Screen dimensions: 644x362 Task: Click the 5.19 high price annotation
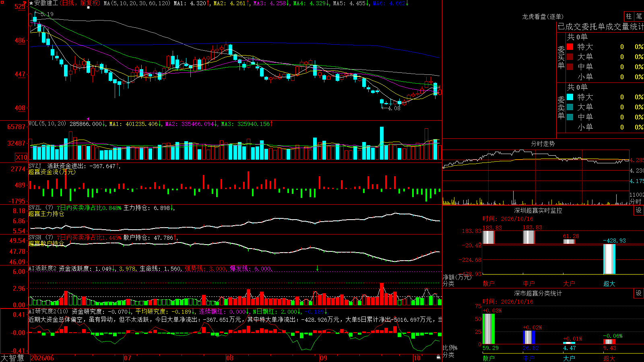47,14
